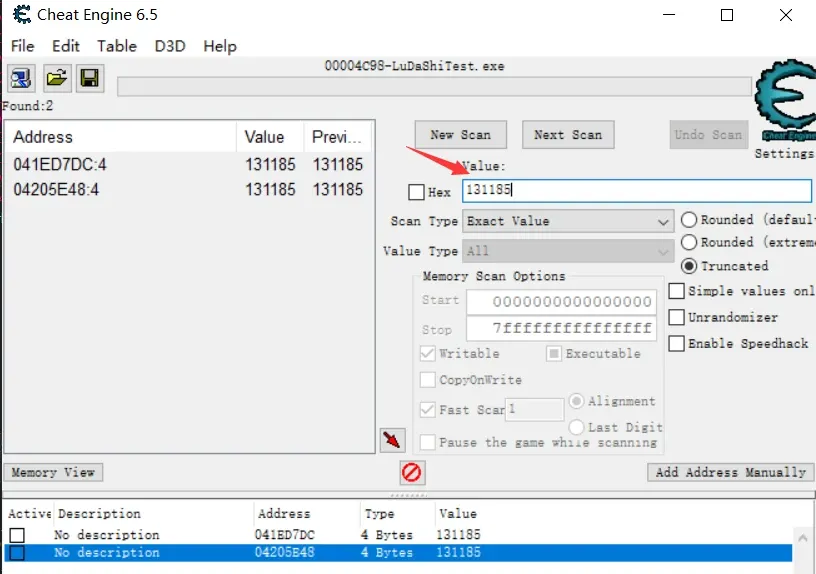816x574 pixels.
Task: Open the File menu
Action: [x=22, y=46]
